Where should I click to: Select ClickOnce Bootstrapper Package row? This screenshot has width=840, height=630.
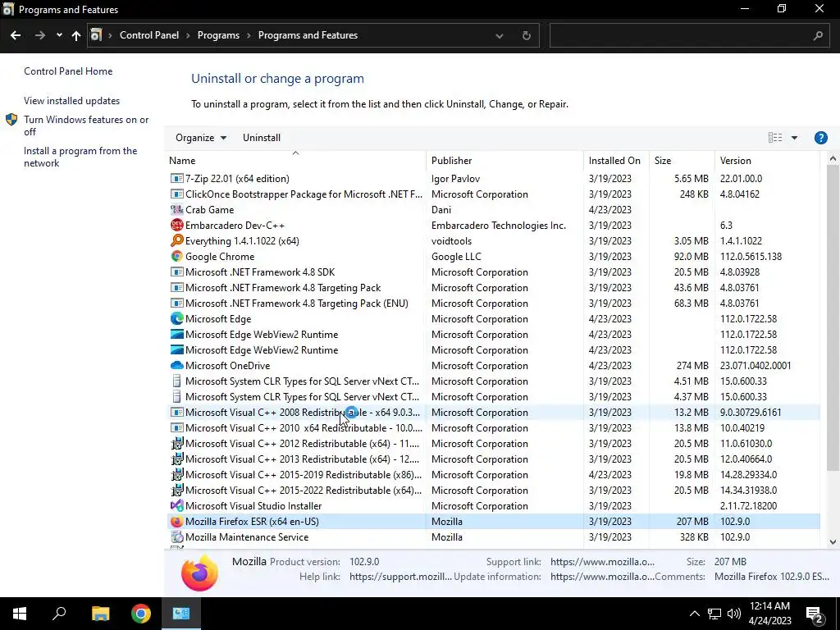click(x=493, y=194)
